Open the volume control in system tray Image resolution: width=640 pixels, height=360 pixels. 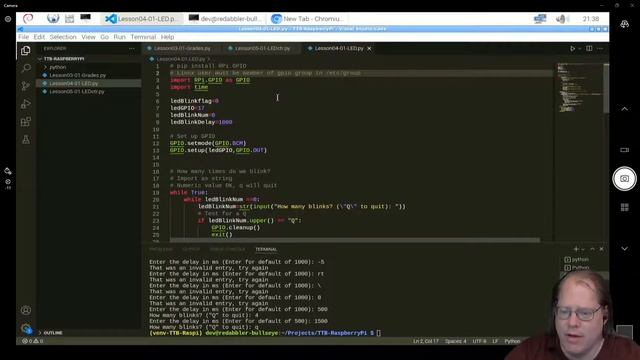(x=562, y=19)
